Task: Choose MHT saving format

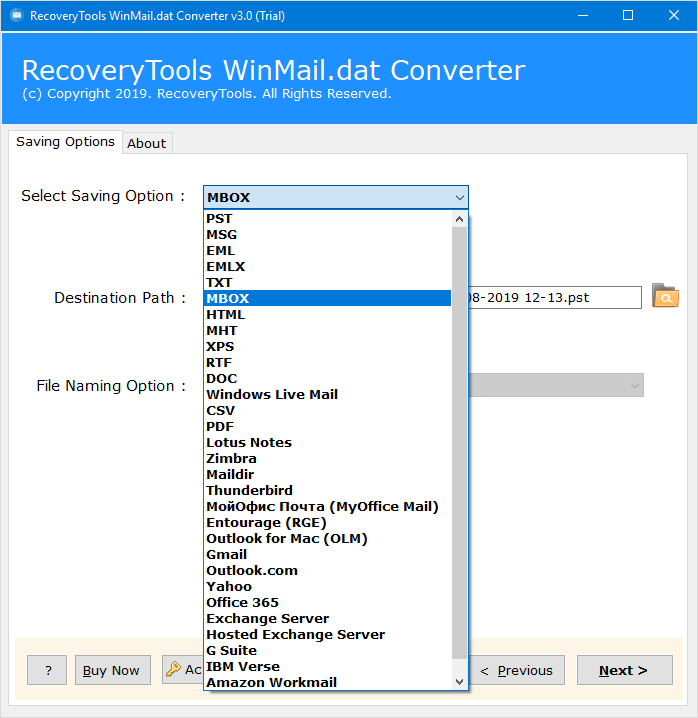Action: (327, 331)
